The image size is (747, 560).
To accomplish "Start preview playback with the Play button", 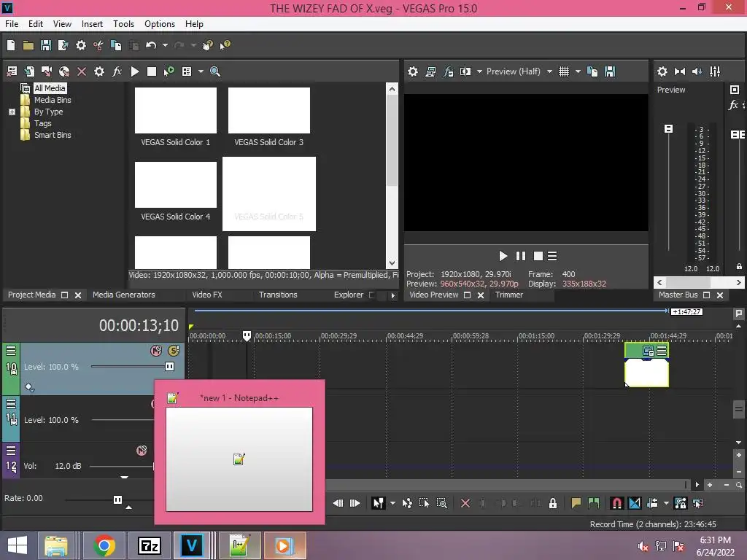I will pos(503,256).
